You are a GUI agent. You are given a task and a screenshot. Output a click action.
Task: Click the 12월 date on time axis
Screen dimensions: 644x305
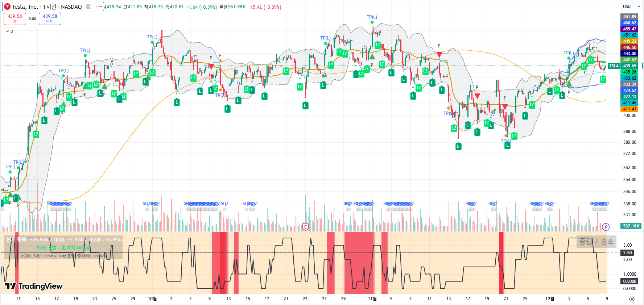pyautogui.click(x=550, y=299)
